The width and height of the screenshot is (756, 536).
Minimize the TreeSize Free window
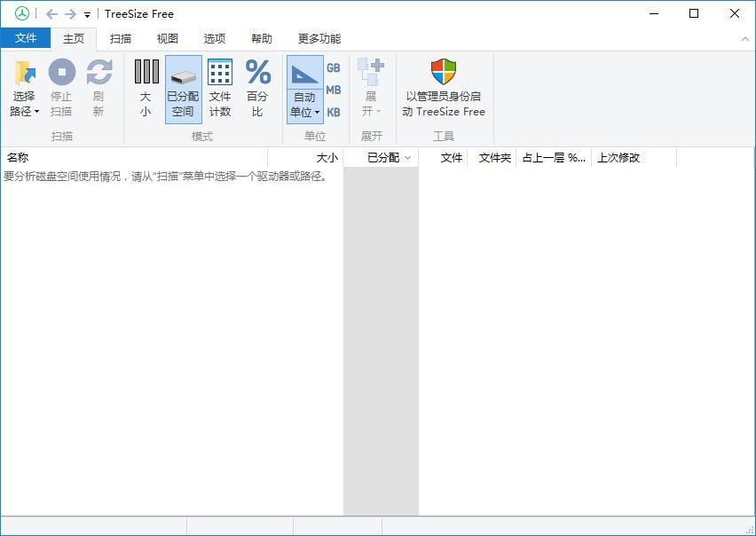click(x=654, y=13)
